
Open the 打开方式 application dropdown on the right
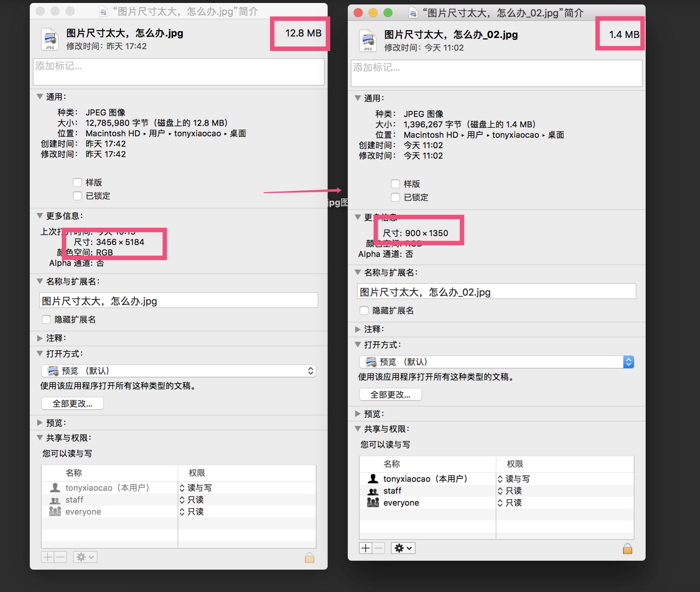[629, 362]
